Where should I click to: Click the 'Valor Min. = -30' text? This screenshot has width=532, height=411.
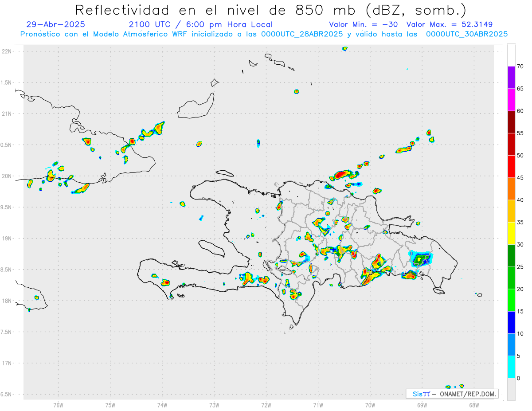pos(364,24)
